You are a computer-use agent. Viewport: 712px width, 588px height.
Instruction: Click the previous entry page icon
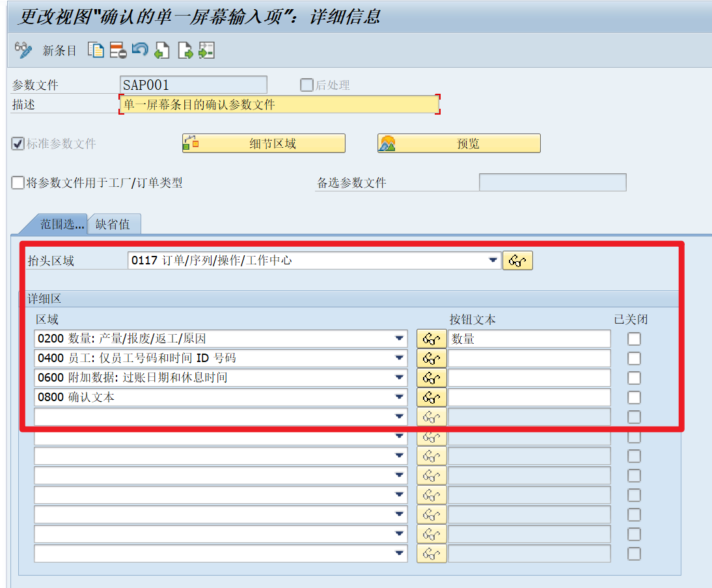click(x=161, y=50)
